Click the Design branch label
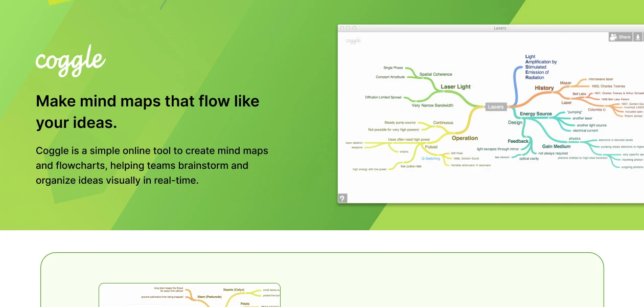The height and width of the screenshot is (307, 644). pos(515,123)
